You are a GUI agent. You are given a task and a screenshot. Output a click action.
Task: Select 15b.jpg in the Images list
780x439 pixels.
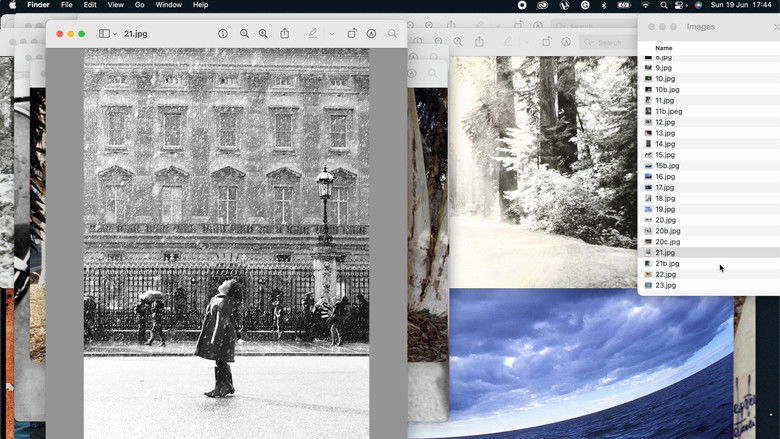(667, 166)
